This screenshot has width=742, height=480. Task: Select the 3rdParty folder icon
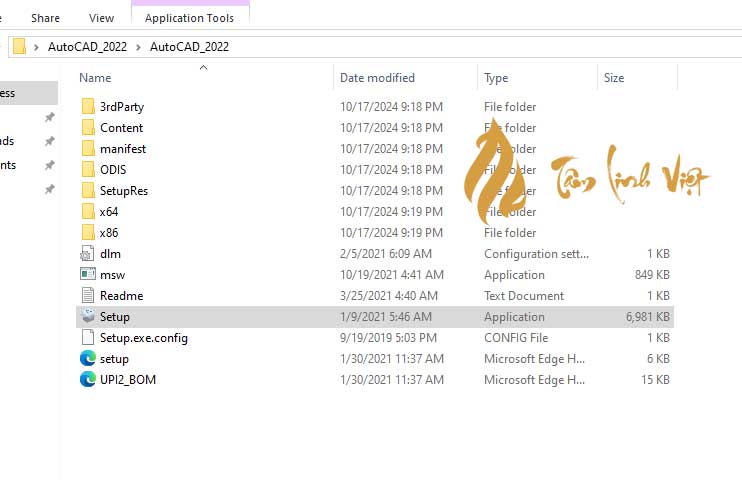tap(88, 107)
